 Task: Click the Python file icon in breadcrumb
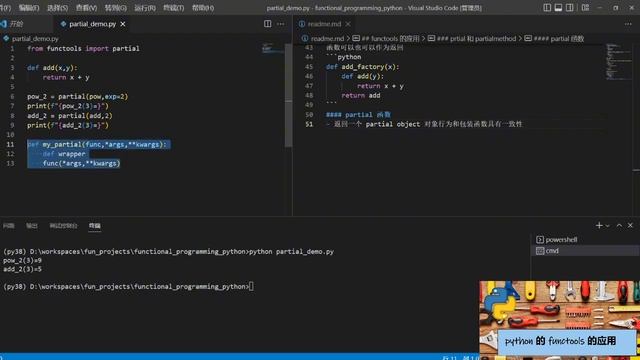[6, 39]
